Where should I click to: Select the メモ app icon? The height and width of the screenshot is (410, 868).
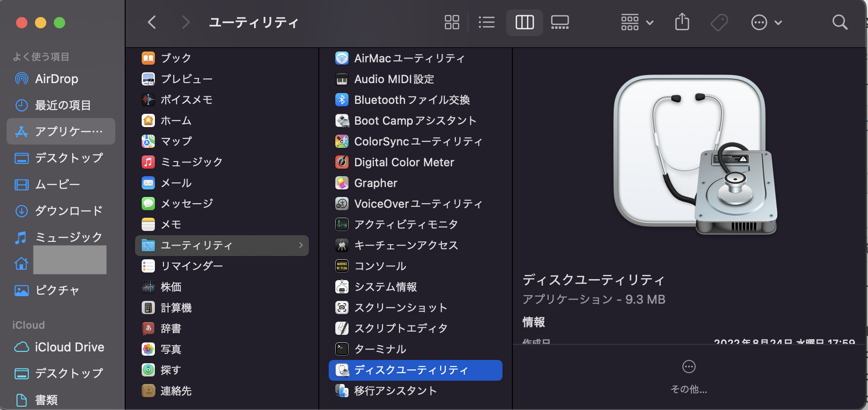click(x=148, y=224)
